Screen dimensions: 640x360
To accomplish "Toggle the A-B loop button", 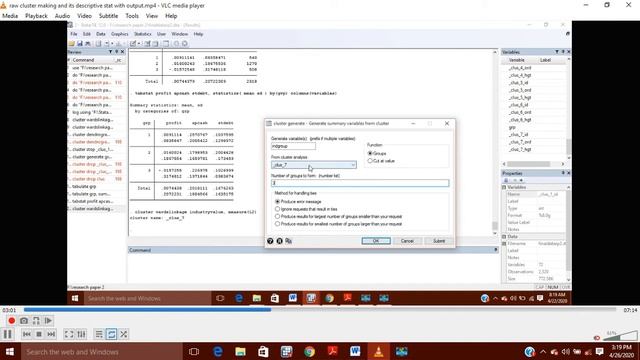I will click(x=36, y=321).
